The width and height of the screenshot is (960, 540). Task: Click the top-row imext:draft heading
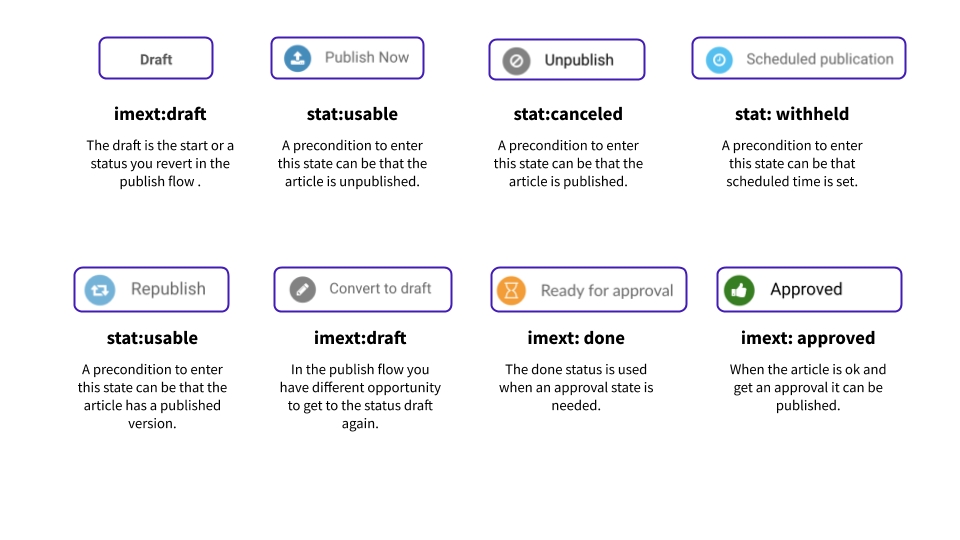click(160, 114)
